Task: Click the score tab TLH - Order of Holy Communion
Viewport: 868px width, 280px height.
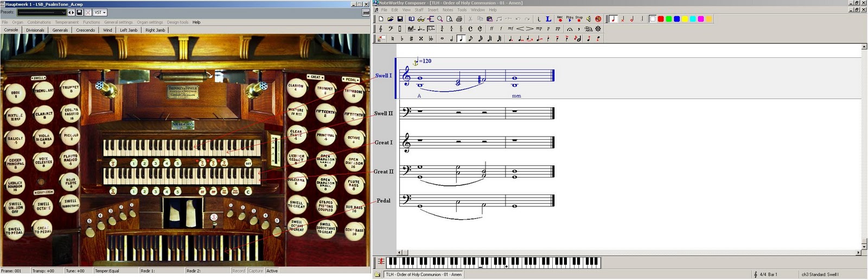Action: point(424,275)
